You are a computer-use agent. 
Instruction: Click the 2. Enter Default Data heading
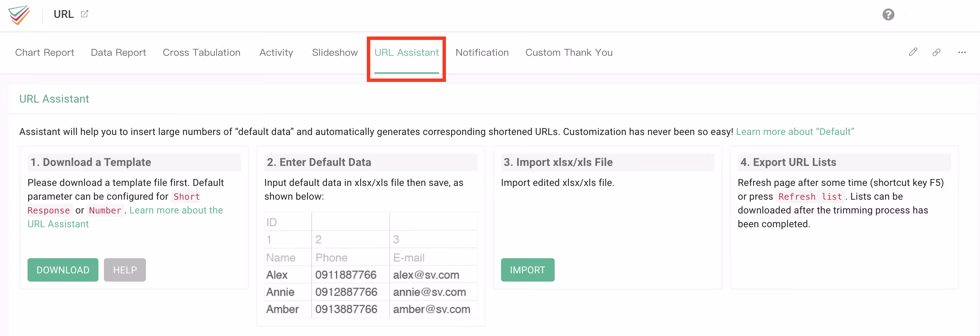319,162
